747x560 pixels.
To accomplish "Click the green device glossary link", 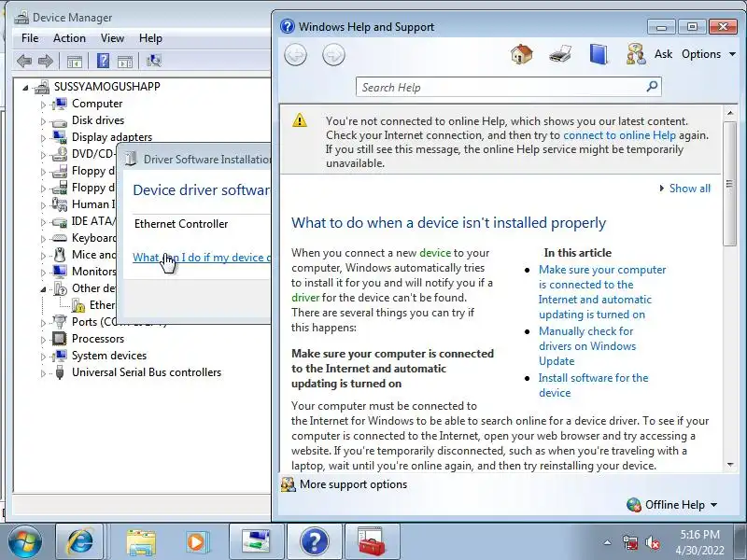I will point(435,253).
